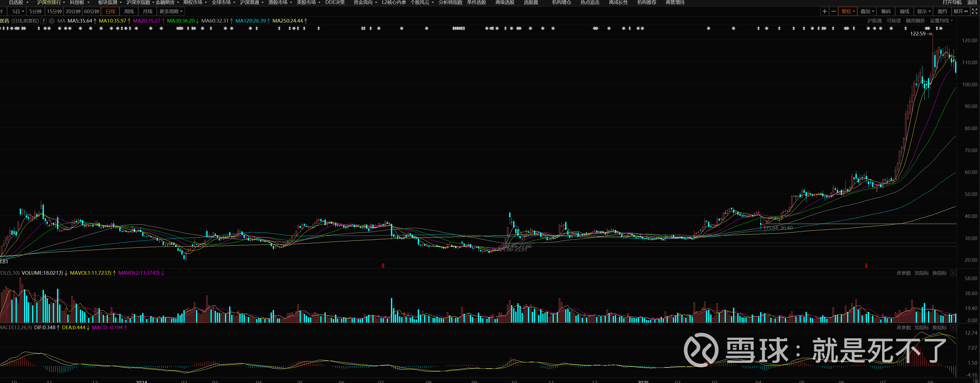Viewport: 980px width, 383px height.
Task: Close the MACD indicator panel
Action: coord(953,328)
